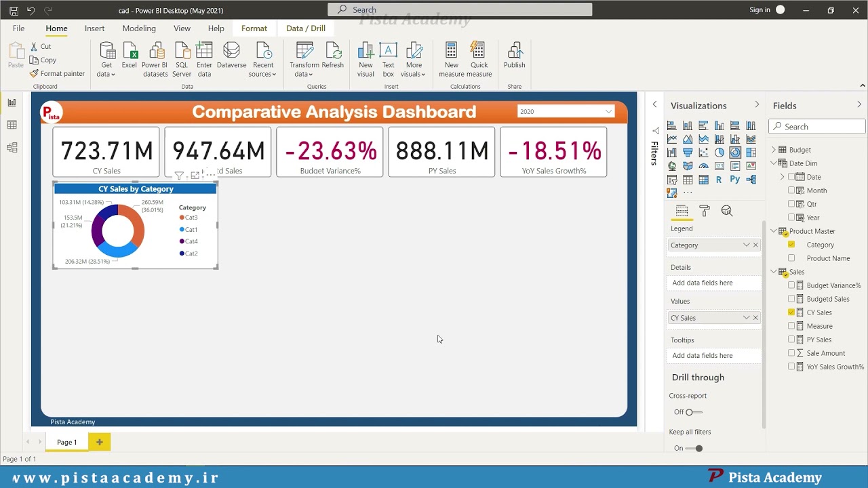Check the Product Name field

(x=791, y=258)
